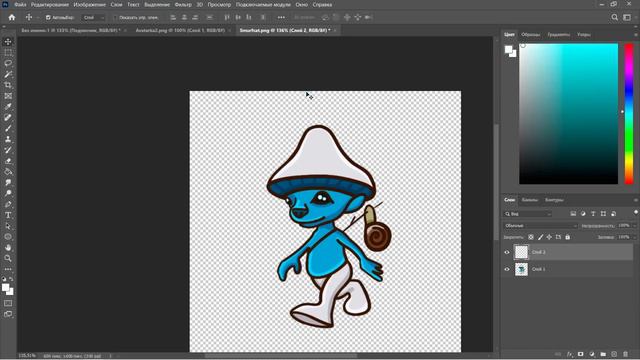Select the Type tool
640x360 pixels.
point(8,215)
